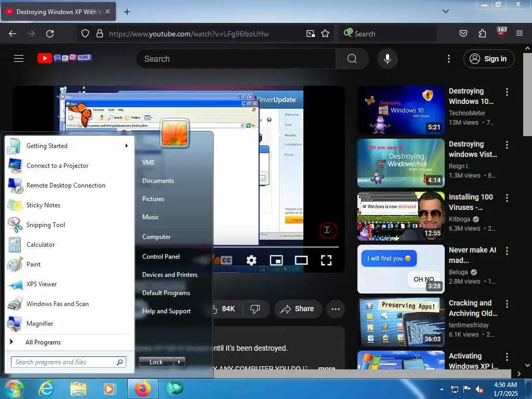Open Destroying Windows 10 video thumbnail
532x399 pixels.
click(401, 110)
